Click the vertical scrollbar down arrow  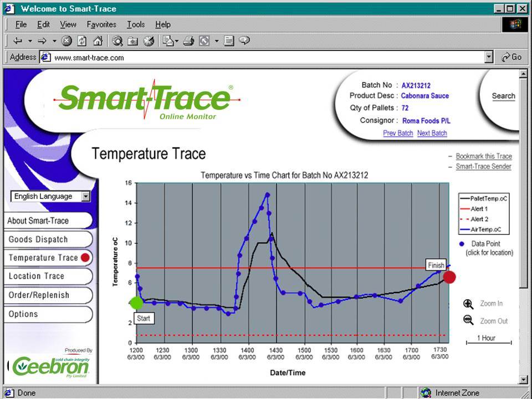(523, 380)
